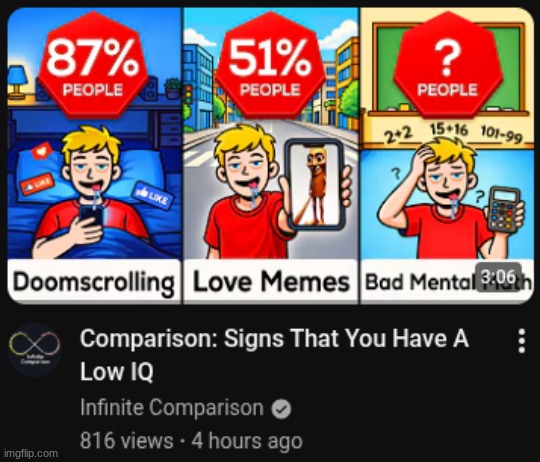
Task: Click the 87% PEOPLE red badge
Action: 93,64
